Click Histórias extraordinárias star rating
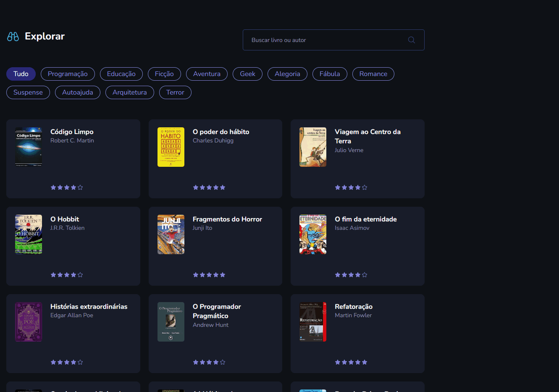 67,362
